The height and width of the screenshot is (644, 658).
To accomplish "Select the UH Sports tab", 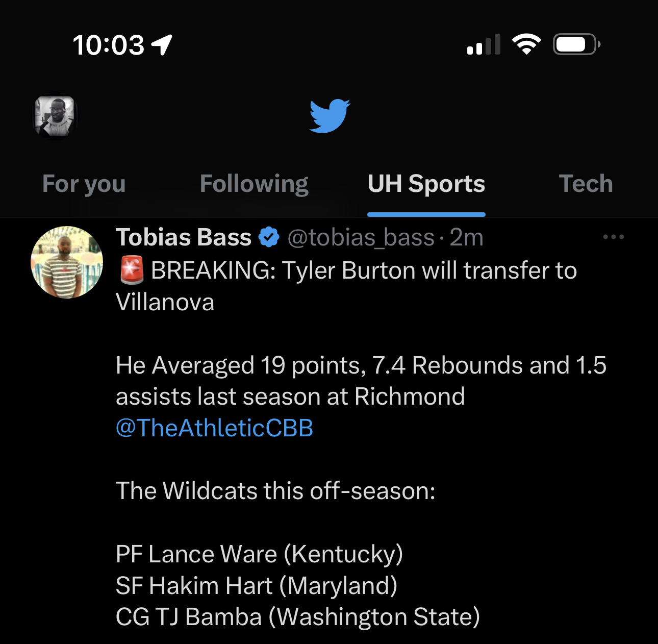I will coord(426,184).
